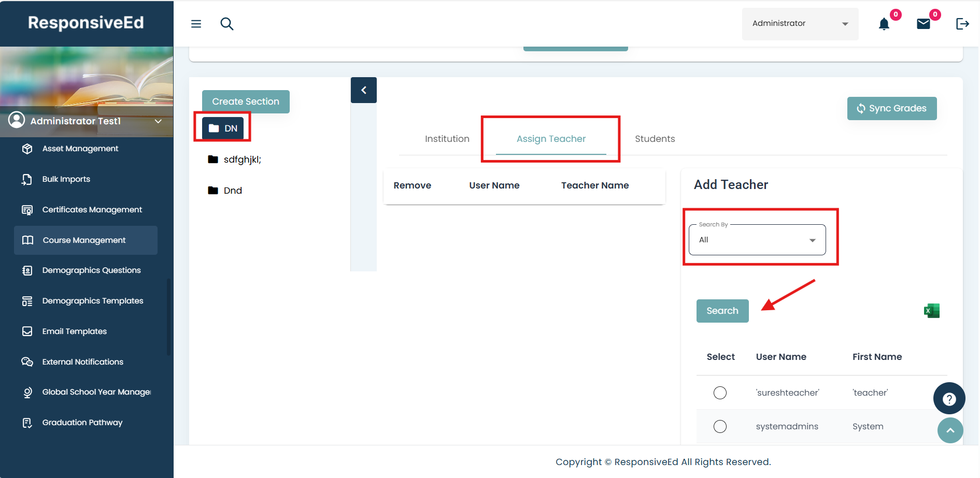The height and width of the screenshot is (478, 980).
Task: Export teacher list to Excel icon
Action: [931, 311]
